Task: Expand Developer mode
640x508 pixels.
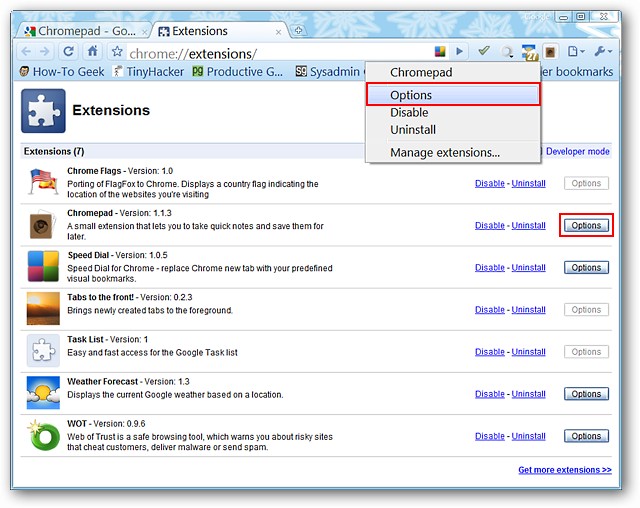Action: 577,151
